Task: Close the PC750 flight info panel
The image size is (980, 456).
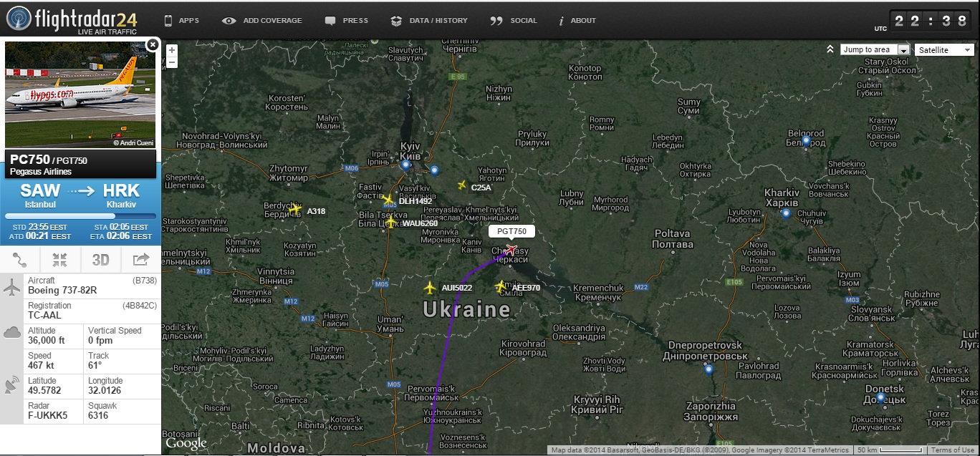Action: (x=153, y=45)
